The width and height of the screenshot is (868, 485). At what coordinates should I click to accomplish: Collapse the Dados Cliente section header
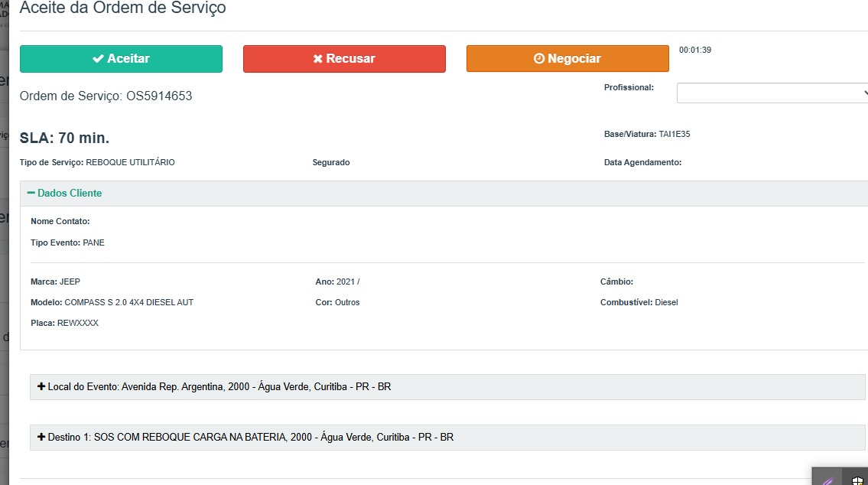(x=70, y=194)
